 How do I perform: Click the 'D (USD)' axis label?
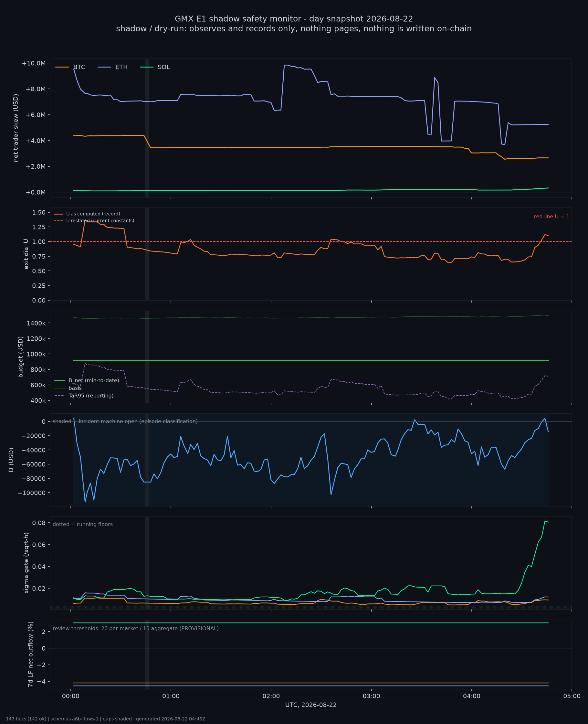11,460
